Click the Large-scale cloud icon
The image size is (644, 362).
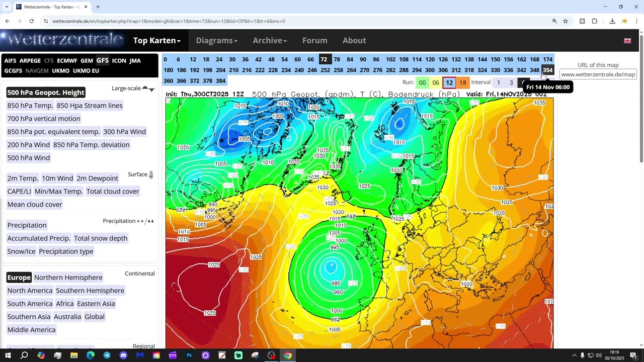click(148, 88)
